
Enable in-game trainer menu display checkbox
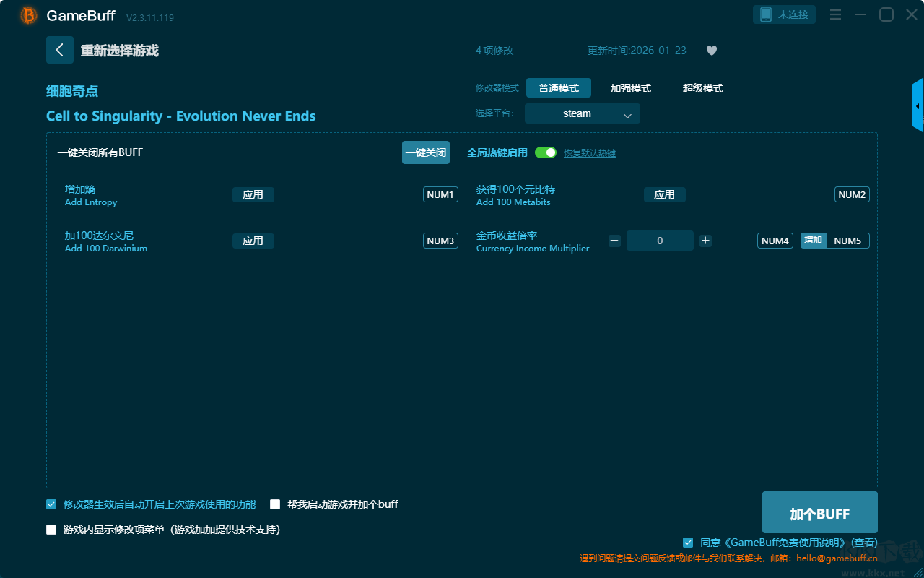(x=51, y=530)
